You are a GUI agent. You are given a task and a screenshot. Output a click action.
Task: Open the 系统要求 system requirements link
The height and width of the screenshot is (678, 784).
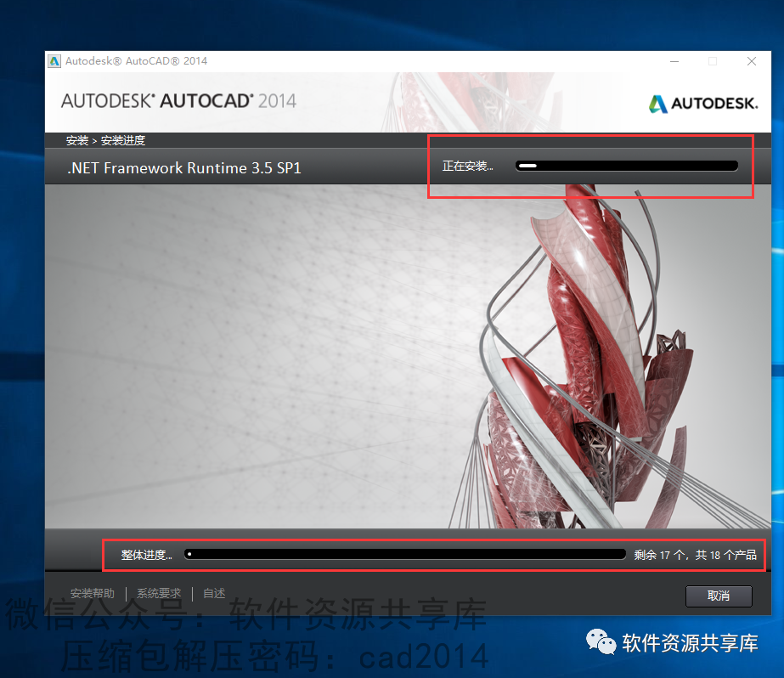[x=159, y=594]
